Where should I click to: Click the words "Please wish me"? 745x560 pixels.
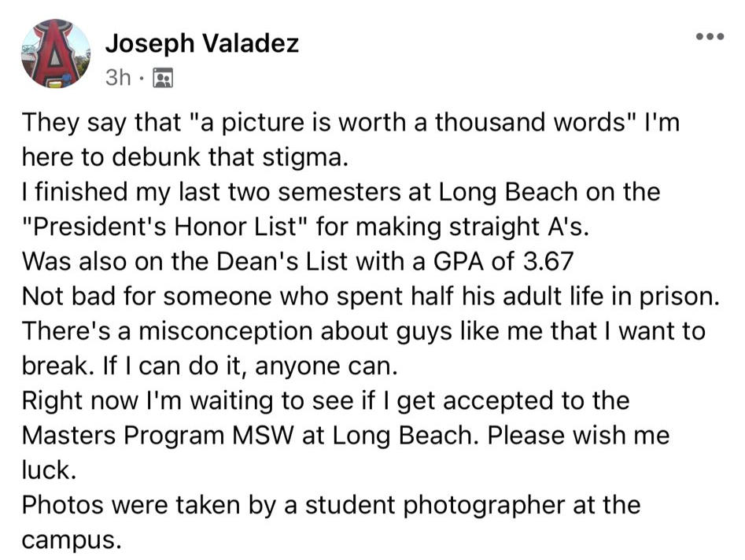click(x=578, y=436)
